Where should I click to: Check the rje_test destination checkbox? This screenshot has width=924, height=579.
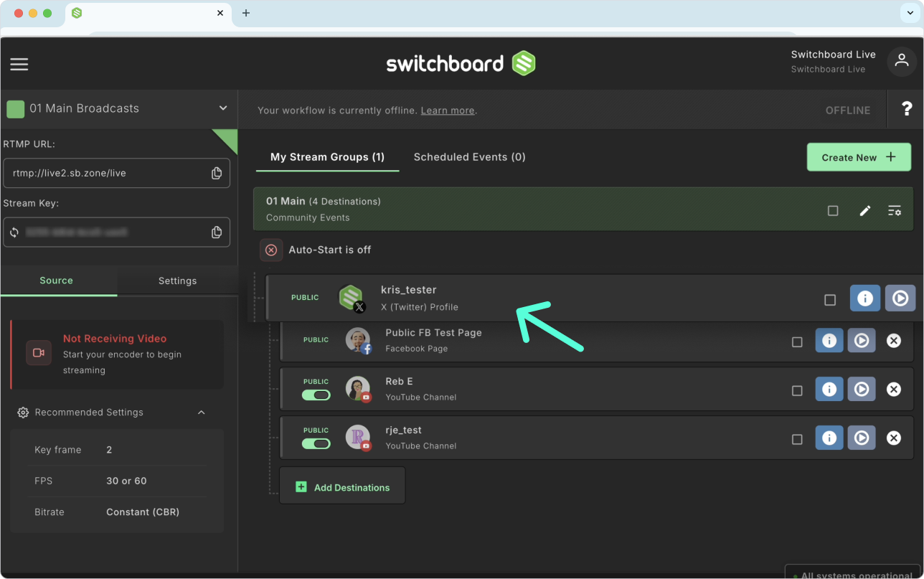(x=797, y=439)
